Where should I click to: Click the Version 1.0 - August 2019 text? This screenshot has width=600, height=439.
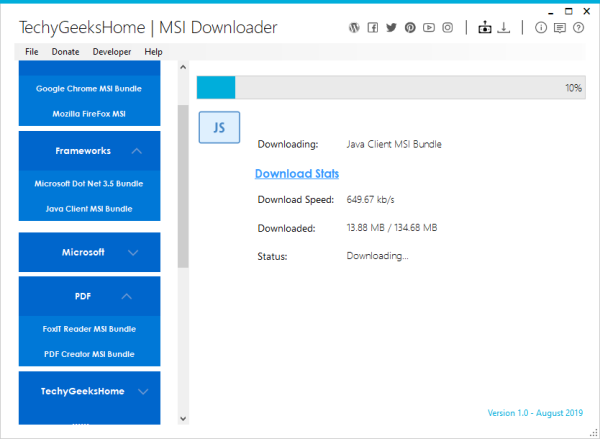click(535, 413)
